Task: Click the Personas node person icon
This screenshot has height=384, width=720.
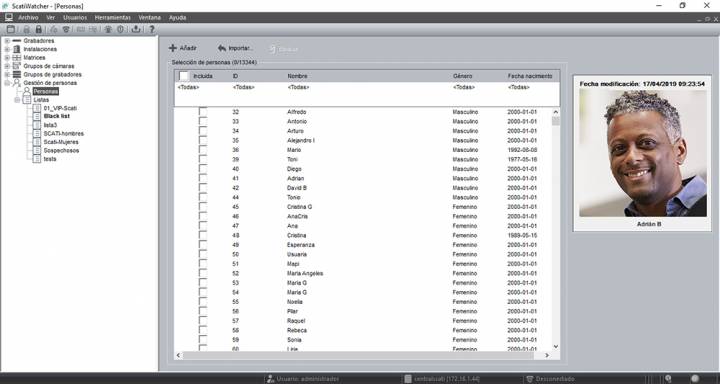Action: (27, 91)
